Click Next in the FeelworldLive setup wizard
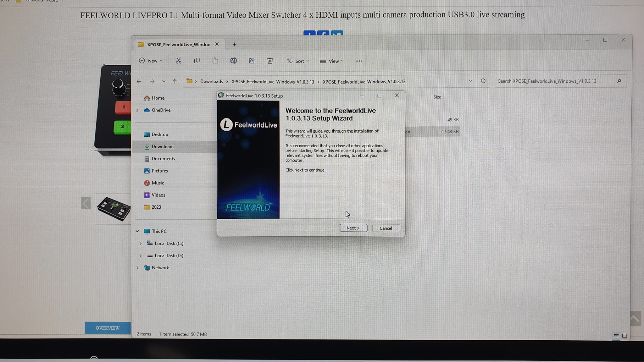 click(x=353, y=228)
